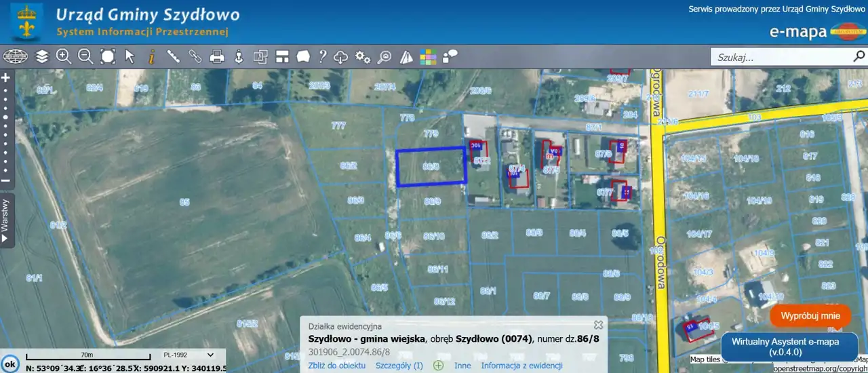Image resolution: width=868 pixels, height=373 pixels.
Task: Click the zoom slider plus button
Action: pos(5,77)
